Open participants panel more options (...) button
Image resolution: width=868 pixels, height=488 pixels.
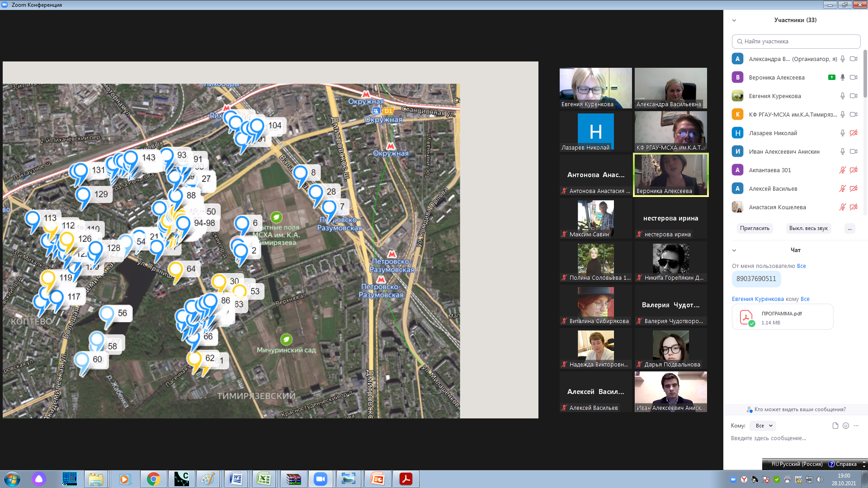850,228
